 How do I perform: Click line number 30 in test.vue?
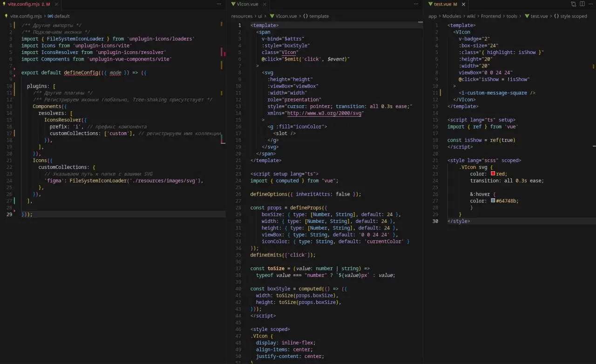pyautogui.click(x=435, y=221)
